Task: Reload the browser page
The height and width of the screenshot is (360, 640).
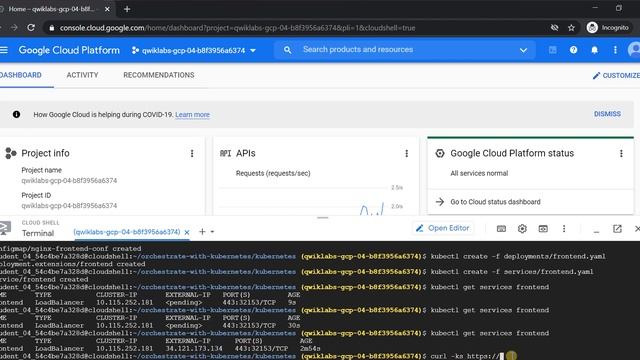Action: [31, 27]
